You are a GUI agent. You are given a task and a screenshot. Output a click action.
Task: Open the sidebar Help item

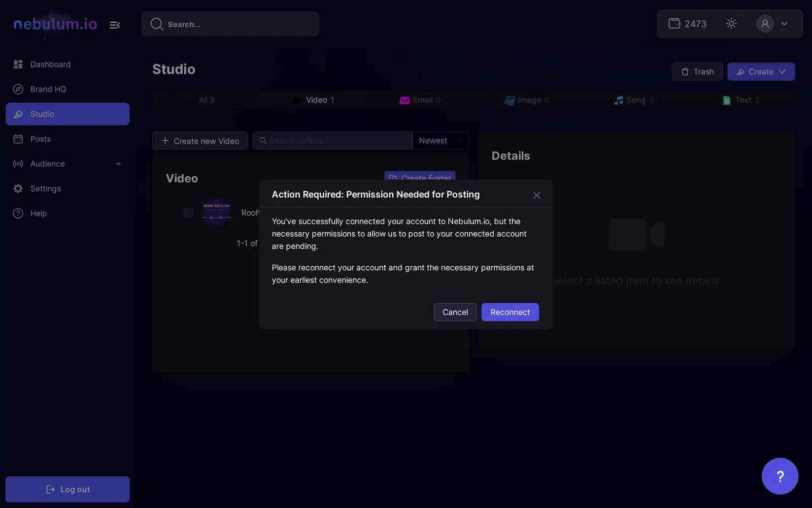click(67, 213)
